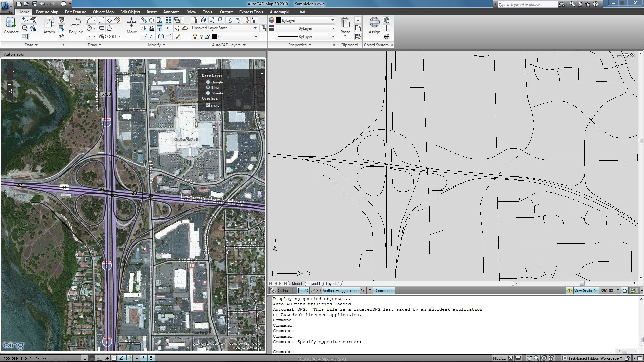Click the binoculars search icon
Image resolution: width=644 pixels, height=362 pixels.
[561, 4]
